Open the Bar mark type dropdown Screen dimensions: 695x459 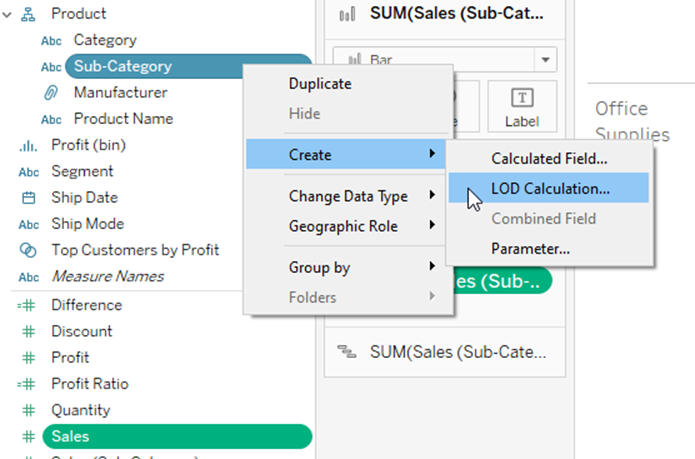tap(545, 60)
